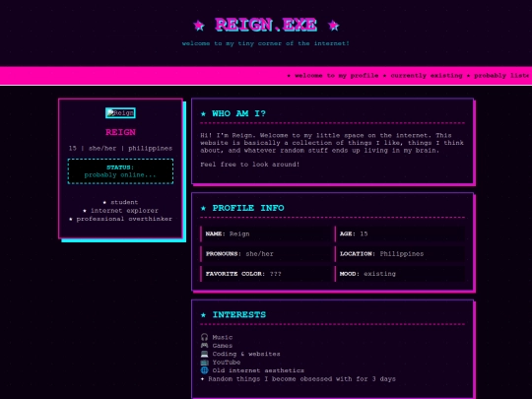
Task: Click the scrolling 'welcome to my profile' marquee text
Action: (336, 76)
